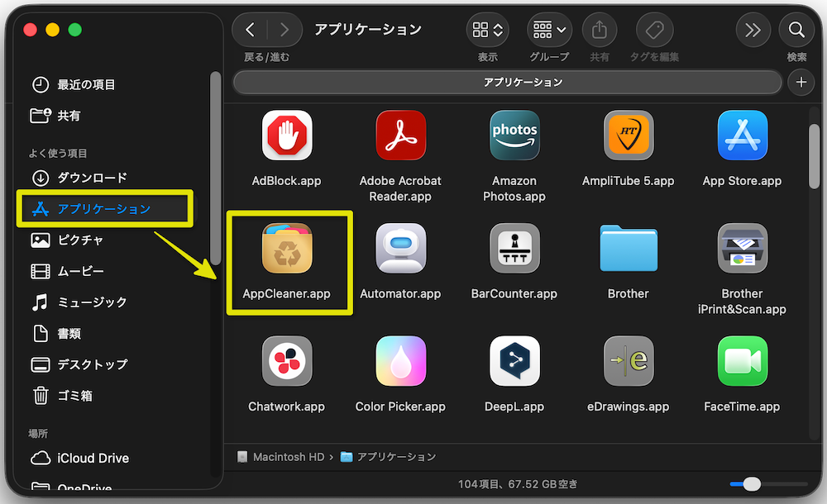Open the AppCleaner.app icon
The image size is (827, 504).
click(x=288, y=248)
